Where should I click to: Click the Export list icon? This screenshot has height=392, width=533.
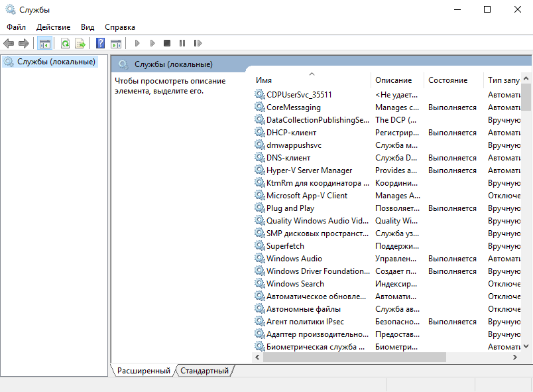(81, 43)
